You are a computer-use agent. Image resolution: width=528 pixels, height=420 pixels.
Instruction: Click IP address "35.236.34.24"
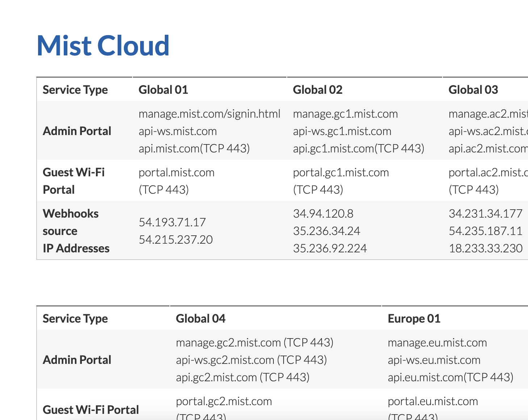coord(327,231)
